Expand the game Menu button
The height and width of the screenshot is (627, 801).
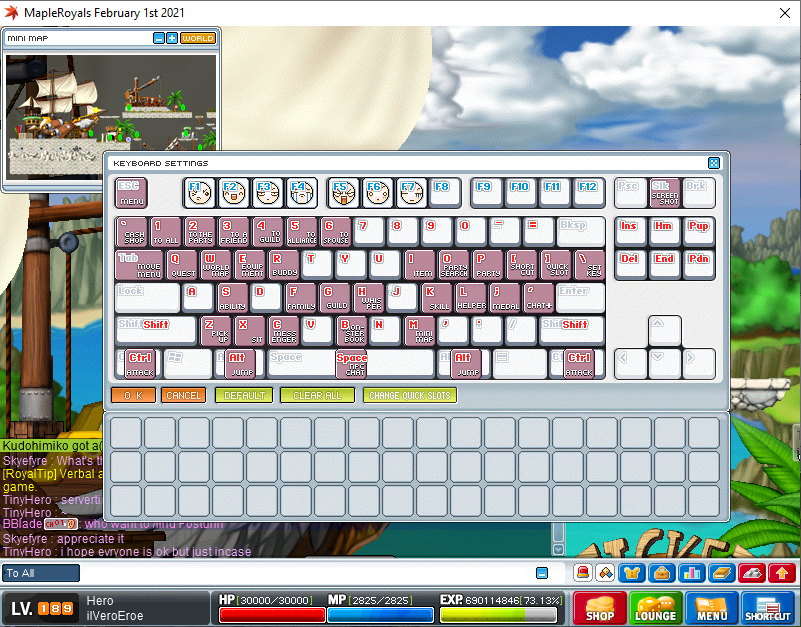pos(712,608)
